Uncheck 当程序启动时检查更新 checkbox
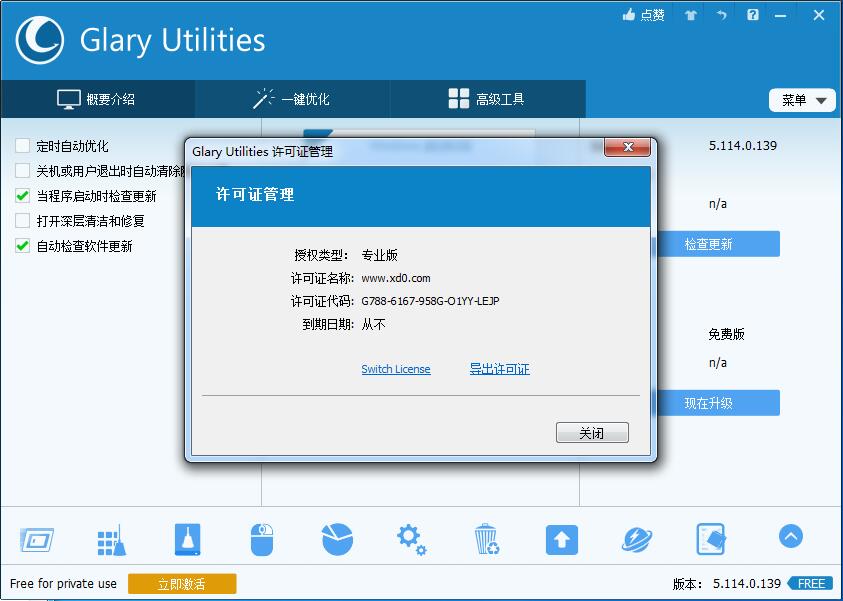This screenshot has width=843, height=601. coord(23,196)
